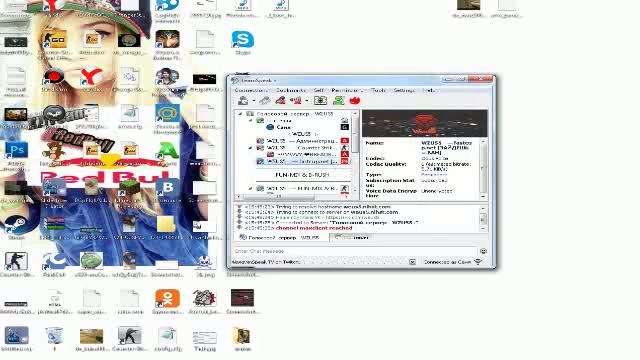The image size is (640, 360).
Task: Click the TeamSpeak title bar icon
Action: (x=235, y=80)
